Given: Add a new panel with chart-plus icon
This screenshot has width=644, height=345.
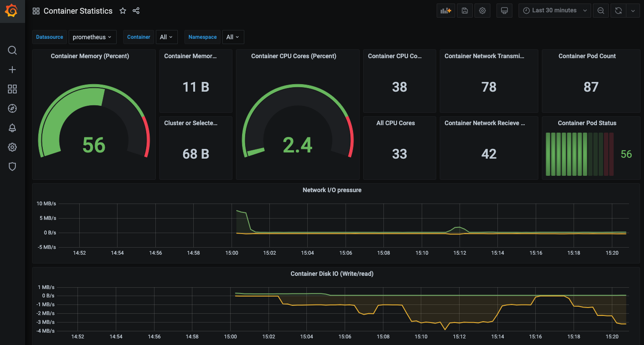Looking at the screenshot, I should [x=446, y=11].
